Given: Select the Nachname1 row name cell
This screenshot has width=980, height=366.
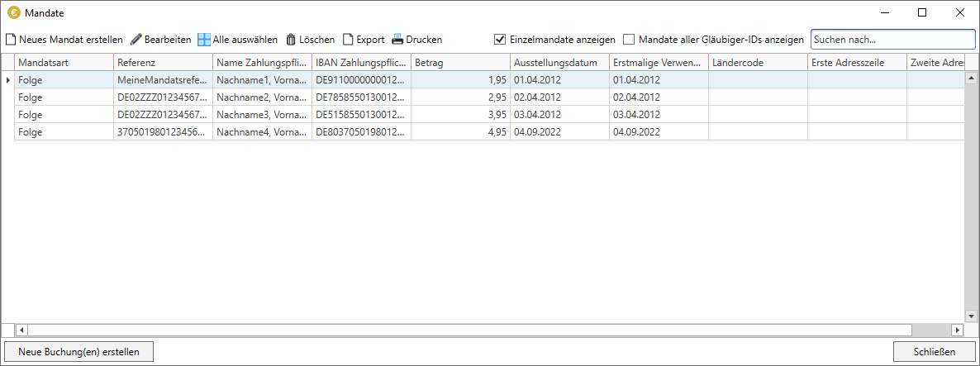Looking at the screenshot, I should tap(263, 80).
